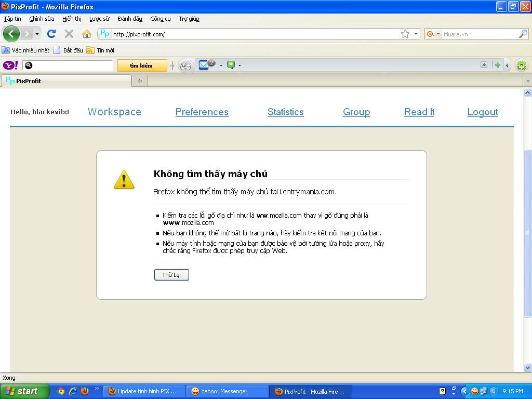Click the search magnifier in search box
532x399 pixels.
click(x=523, y=34)
